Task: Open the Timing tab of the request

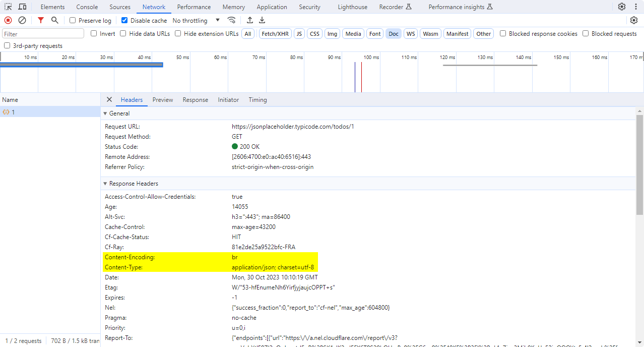Action: (257, 100)
